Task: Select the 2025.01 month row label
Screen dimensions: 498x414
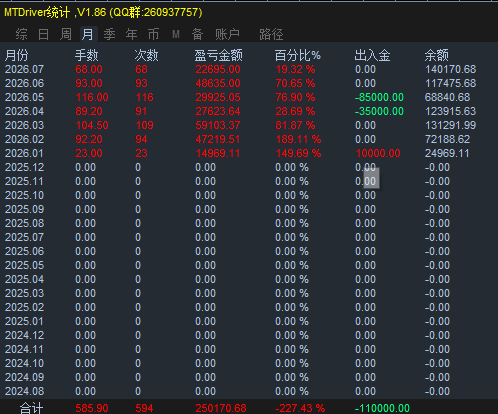Action: (x=24, y=321)
